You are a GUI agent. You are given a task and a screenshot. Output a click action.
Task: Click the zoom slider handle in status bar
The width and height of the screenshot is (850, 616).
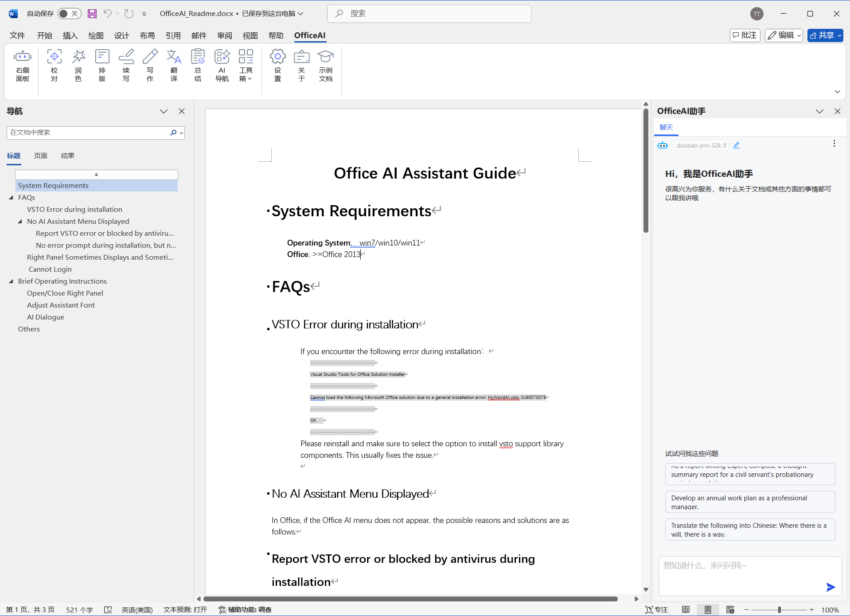(779, 610)
